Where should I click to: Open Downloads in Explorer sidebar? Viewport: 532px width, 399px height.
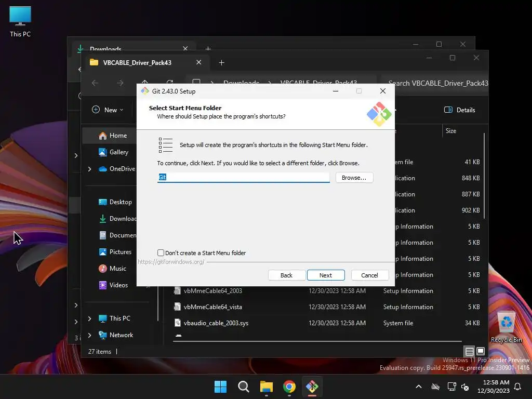tap(117, 219)
